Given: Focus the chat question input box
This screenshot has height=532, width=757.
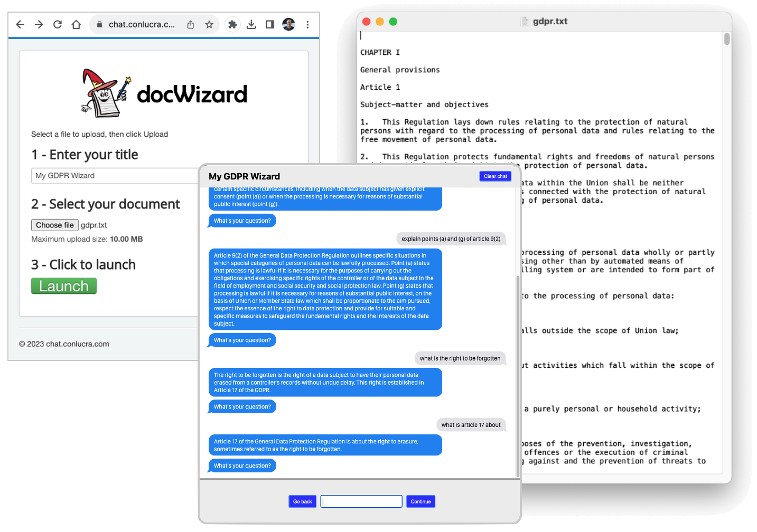Looking at the screenshot, I should [362, 501].
